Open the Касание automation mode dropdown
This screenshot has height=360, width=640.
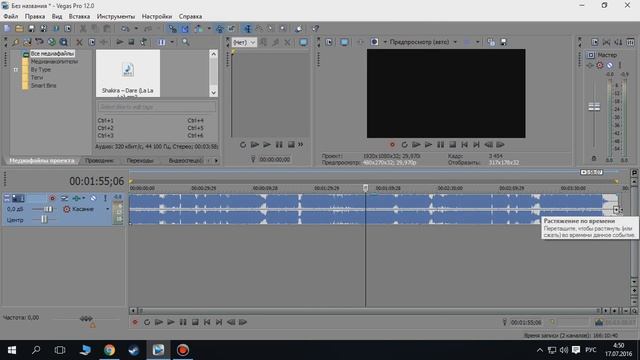click(x=107, y=209)
